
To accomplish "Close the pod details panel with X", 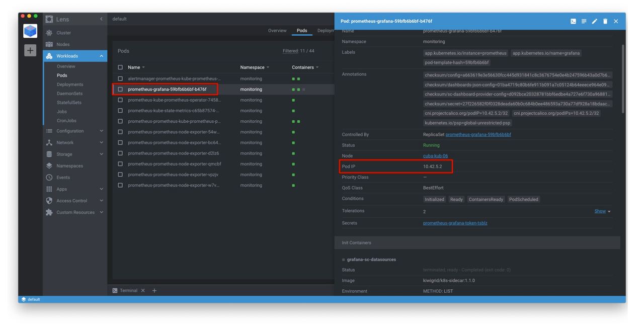I will click(x=616, y=21).
